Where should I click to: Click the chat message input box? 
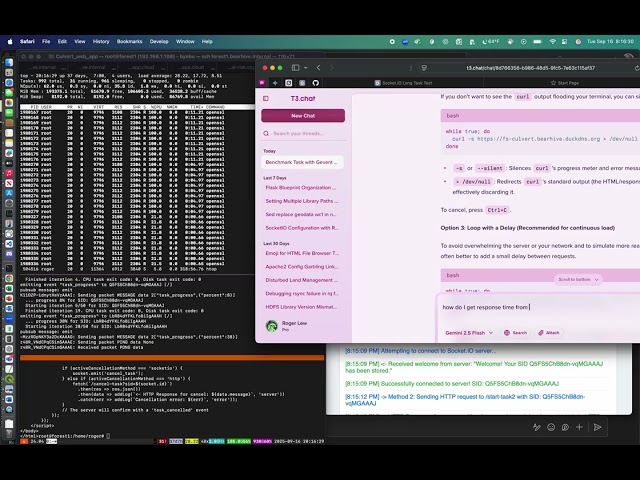pyautogui.click(x=539, y=307)
